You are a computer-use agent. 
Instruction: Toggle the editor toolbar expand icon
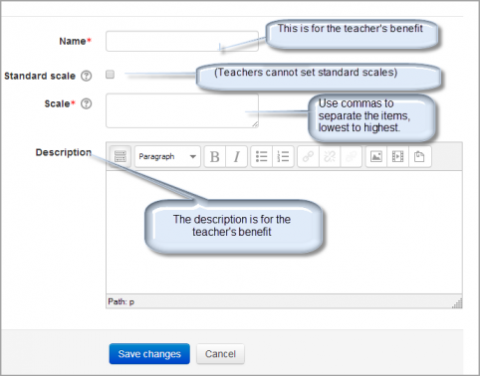[120, 156]
